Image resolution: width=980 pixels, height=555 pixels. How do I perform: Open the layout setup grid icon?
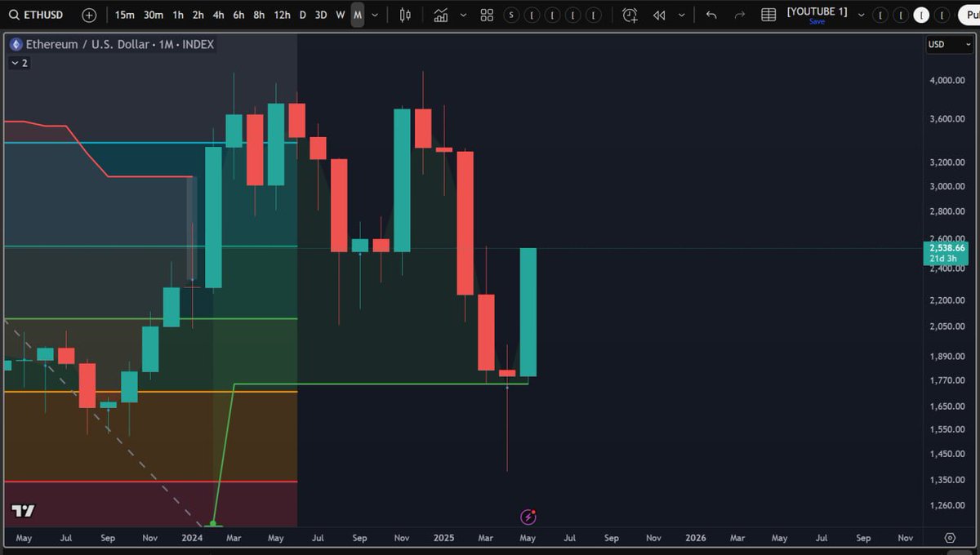point(768,15)
